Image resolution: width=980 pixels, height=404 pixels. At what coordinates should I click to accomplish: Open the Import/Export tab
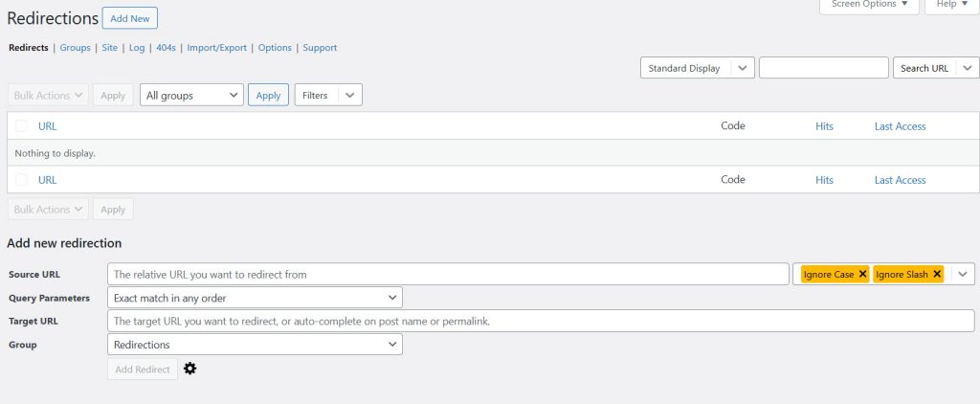217,48
